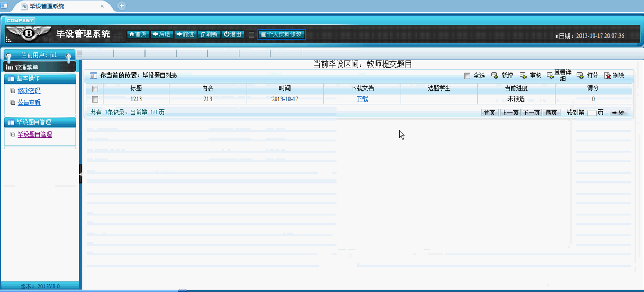Screen dimensions: 644x292
Task: Click the 当前用户: js1 label
Action: (x=39, y=55)
